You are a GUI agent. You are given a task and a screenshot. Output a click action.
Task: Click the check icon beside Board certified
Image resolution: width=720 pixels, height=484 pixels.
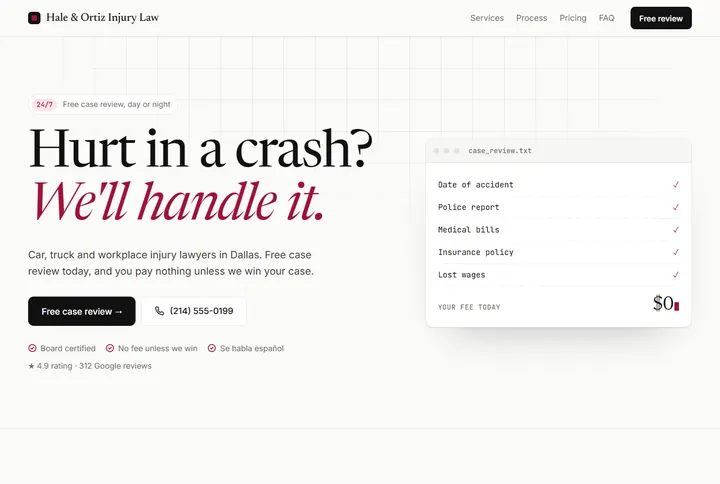coord(32,348)
